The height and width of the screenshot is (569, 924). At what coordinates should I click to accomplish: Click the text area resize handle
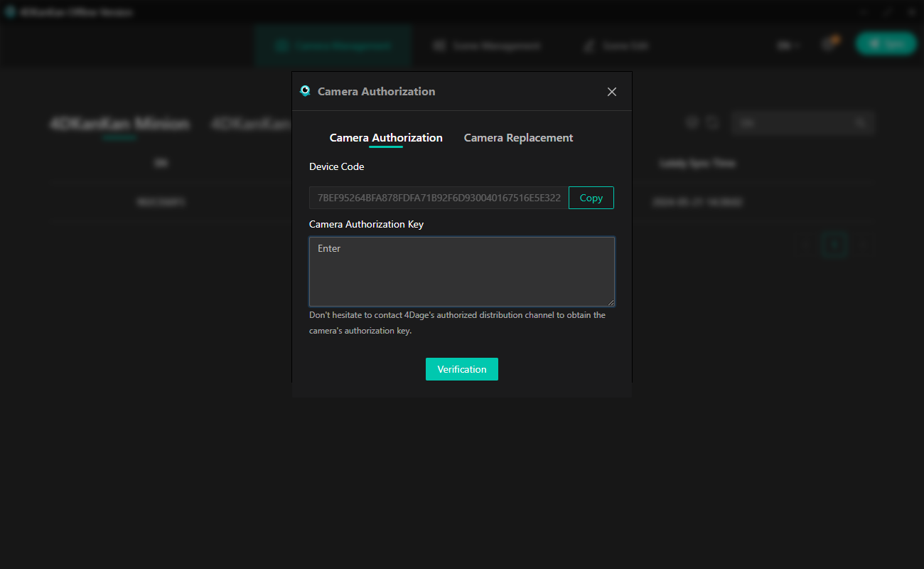pyautogui.click(x=610, y=302)
